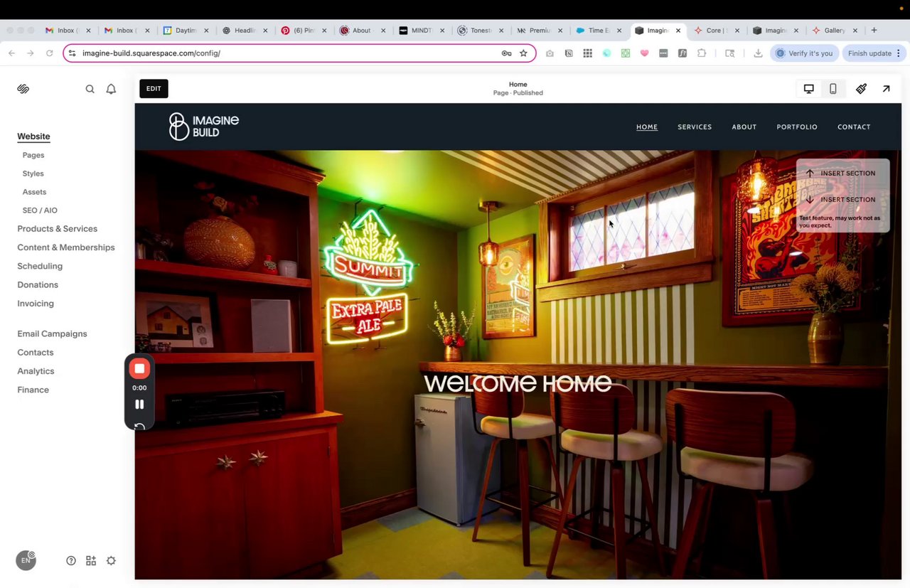Click the Finish update button
The image size is (910, 588).
click(x=873, y=53)
